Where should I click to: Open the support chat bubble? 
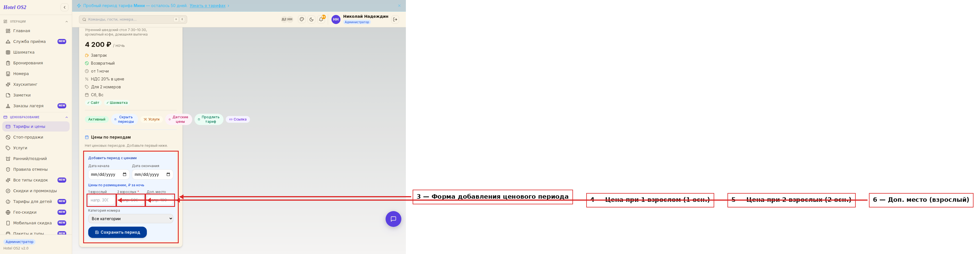click(x=393, y=219)
